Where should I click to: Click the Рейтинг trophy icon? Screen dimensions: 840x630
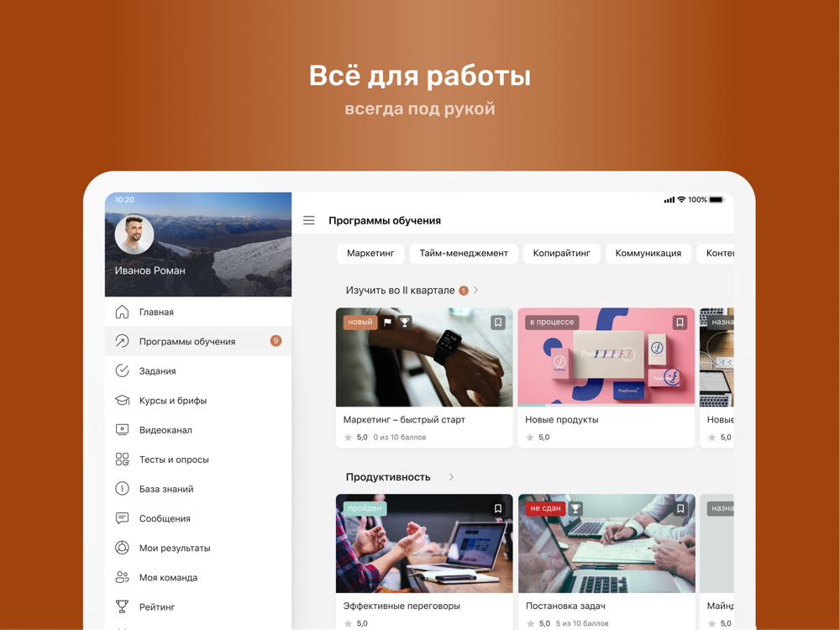pos(122,606)
